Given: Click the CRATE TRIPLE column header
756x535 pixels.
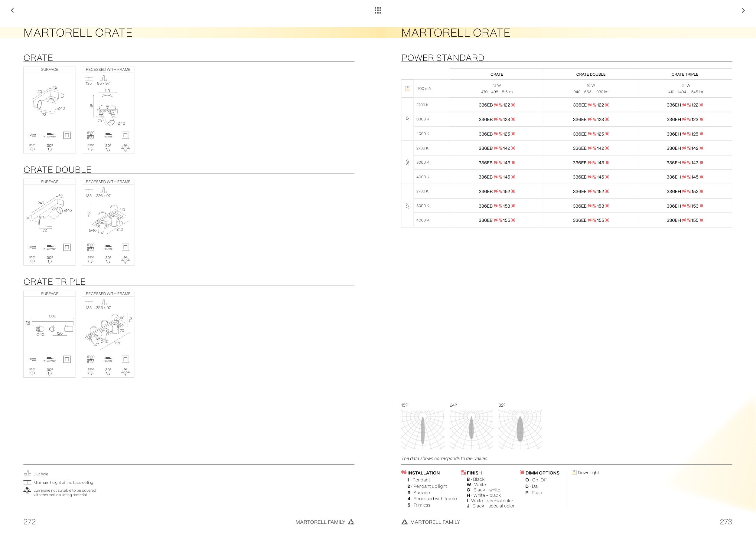Looking at the screenshot, I should click(x=685, y=74).
